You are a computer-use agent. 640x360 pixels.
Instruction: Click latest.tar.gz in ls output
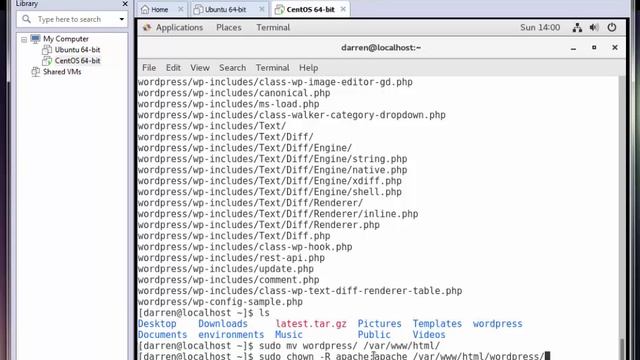pos(311,324)
